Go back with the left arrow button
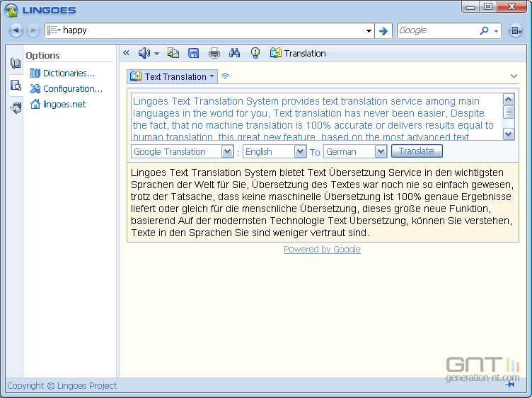Screen dimensions: 532x398 tap(16, 30)
